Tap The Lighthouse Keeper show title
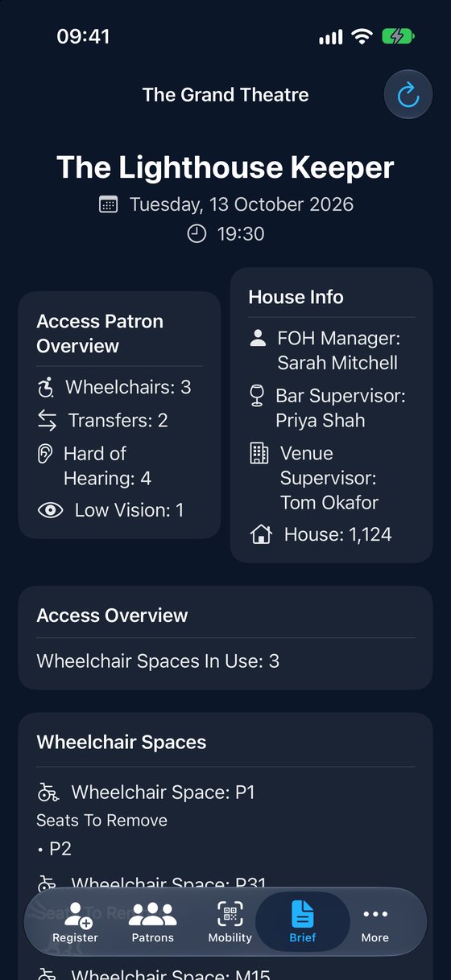451x980 pixels. click(x=225, y=167)
